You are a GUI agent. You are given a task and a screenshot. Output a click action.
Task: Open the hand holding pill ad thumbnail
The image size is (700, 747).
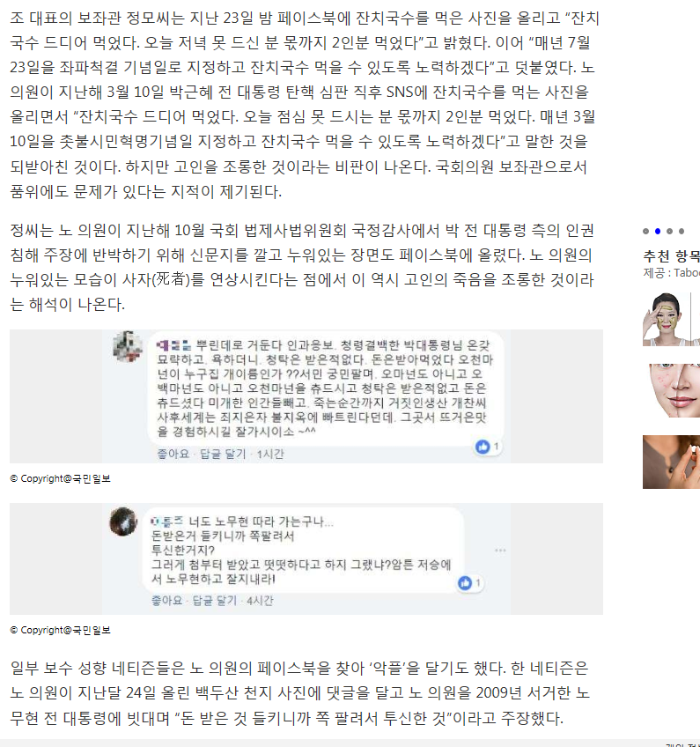click(x=672, y=462)
